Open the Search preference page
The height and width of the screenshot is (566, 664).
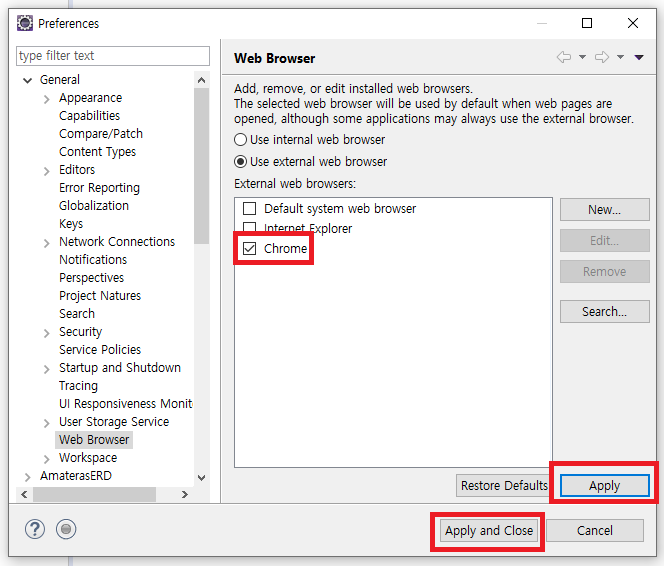pyautogui.click(x=77, y=314)
